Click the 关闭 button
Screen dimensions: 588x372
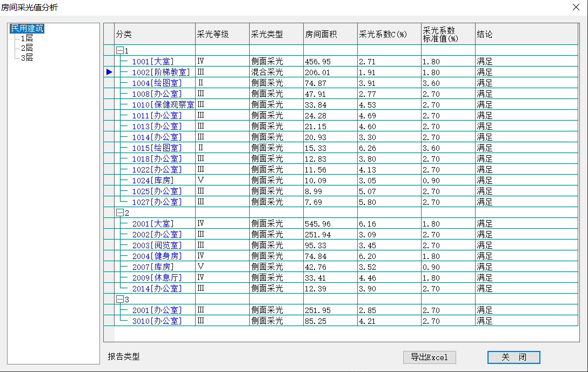coord(514,357)
